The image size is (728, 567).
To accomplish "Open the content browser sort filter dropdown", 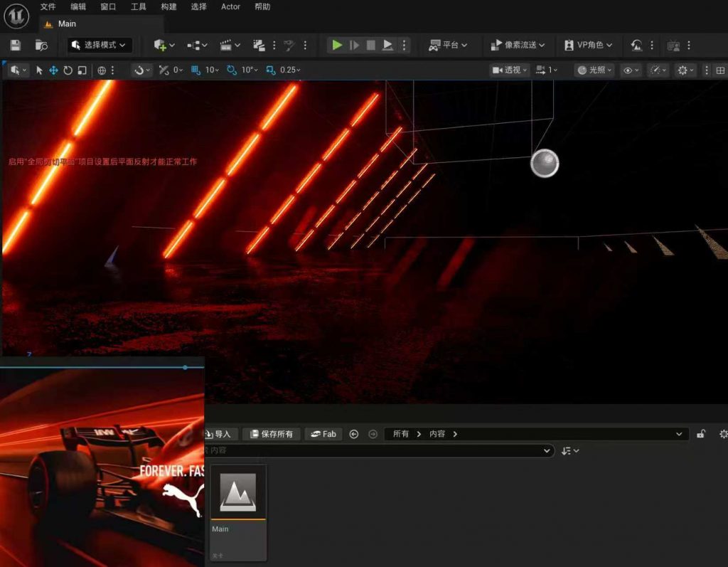I will point(569,451).
